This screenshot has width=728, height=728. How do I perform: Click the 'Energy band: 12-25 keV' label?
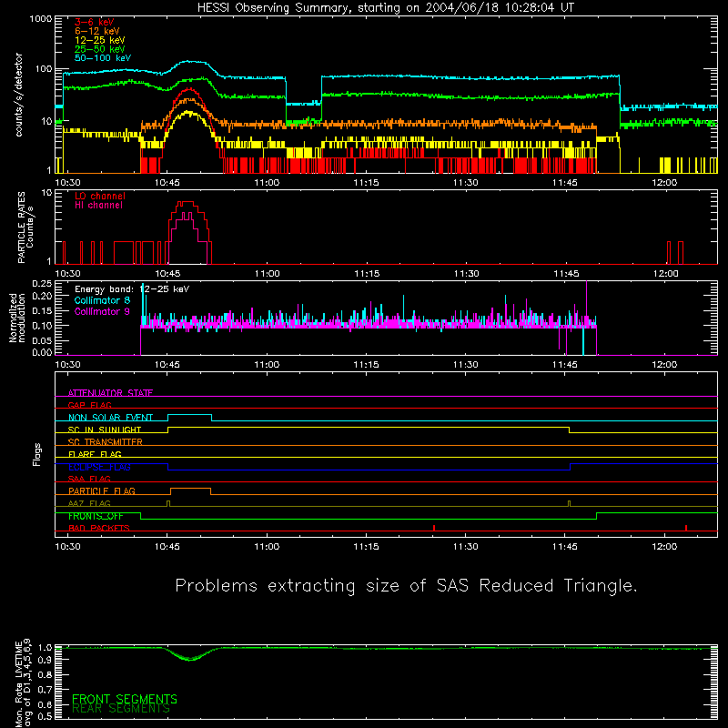tap(132, 289)
